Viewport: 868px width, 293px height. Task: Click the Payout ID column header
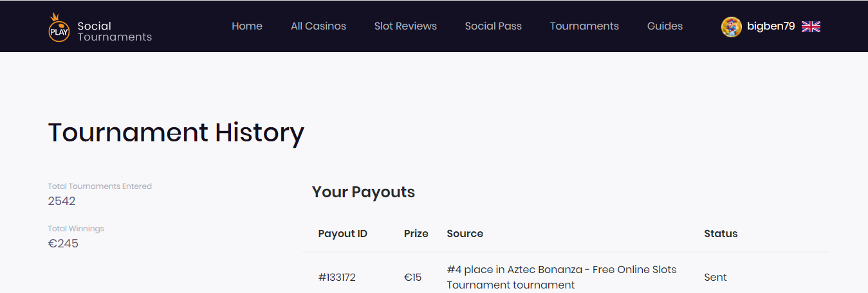click(x=343, y=234)
